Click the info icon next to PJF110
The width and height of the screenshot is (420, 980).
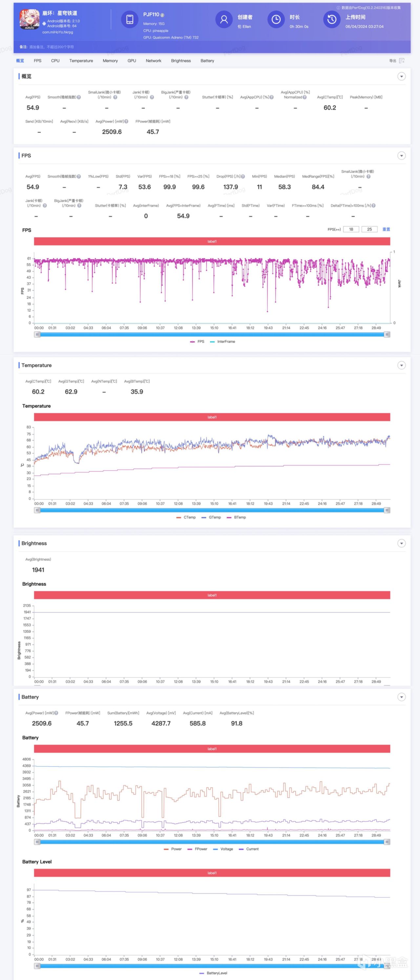tap(162, 15)
